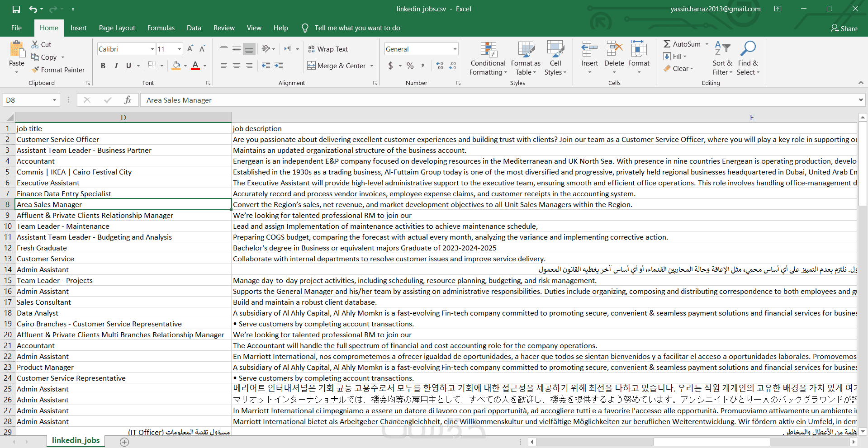Copy the selected cell
The height and width of the screenshot is (448, 868).
click(44, 57)
